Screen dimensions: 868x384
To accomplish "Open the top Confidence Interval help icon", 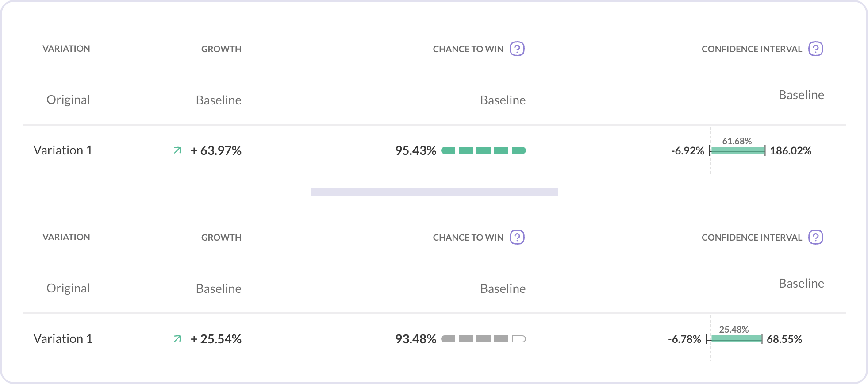I will [x=815, y=49].
